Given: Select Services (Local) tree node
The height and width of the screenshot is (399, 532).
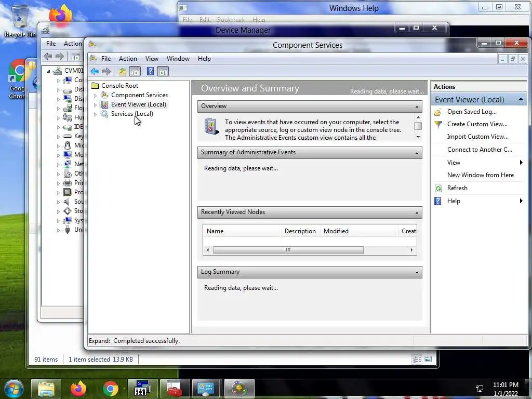Looking at the screenshot, I should point(131,114).
